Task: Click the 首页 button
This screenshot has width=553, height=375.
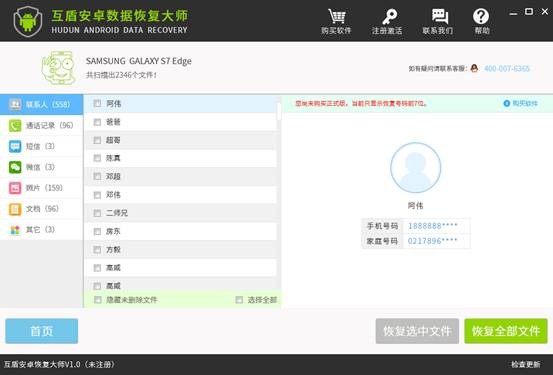Action: point(42,331)
